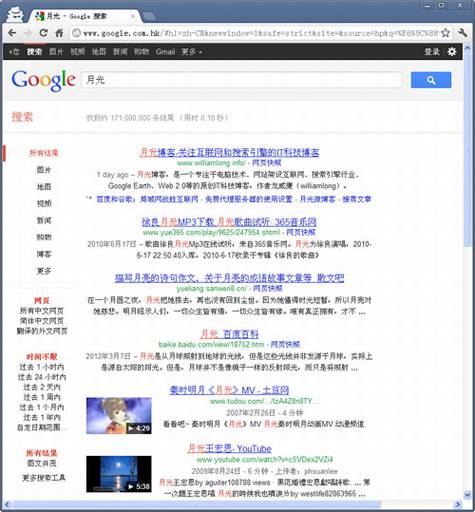475x512 pixels.
Task: Limit results to 过去 1 个月内
Action: [42, 407]
